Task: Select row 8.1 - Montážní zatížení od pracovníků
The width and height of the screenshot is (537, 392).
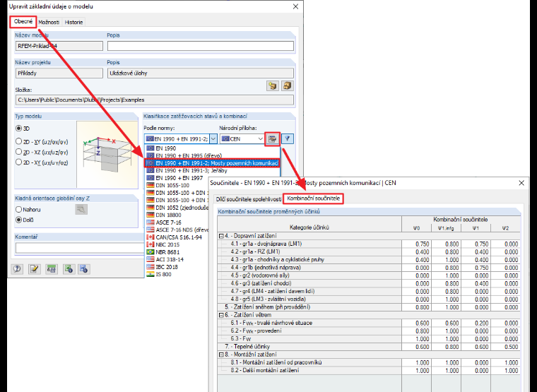Action: coord(369,362)
